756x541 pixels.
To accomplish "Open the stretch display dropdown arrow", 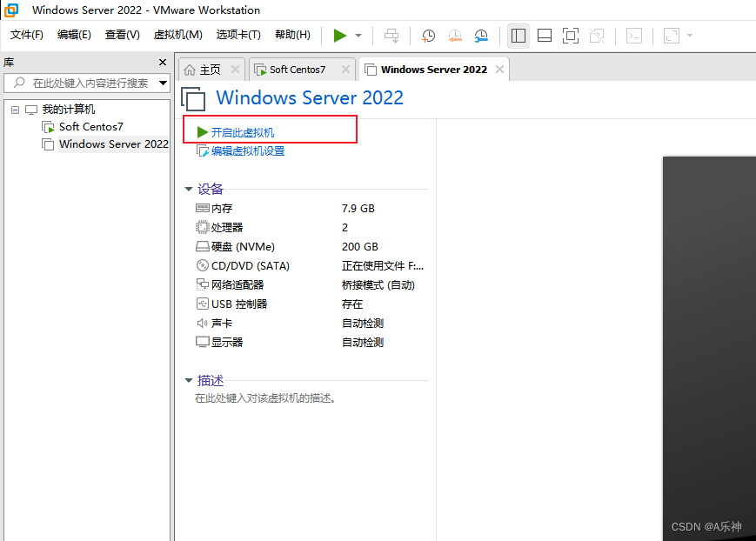I will 690,35.
